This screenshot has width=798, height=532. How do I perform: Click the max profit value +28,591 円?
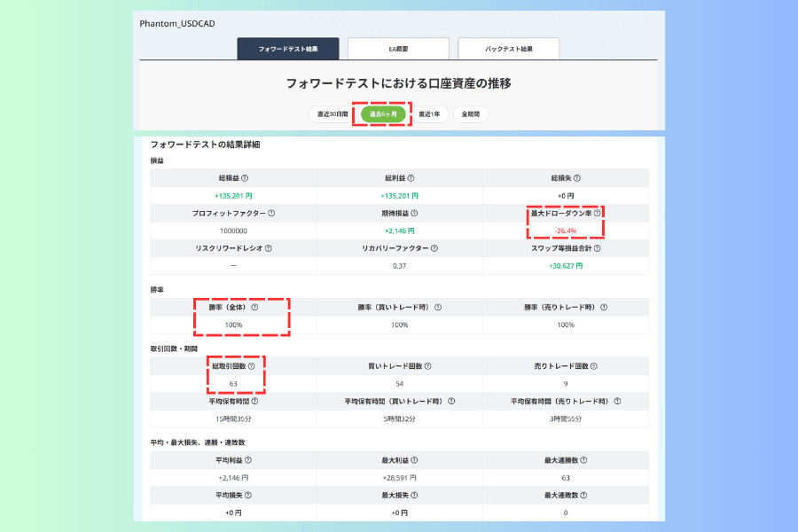pyautogui.click(x=400, y=478)
